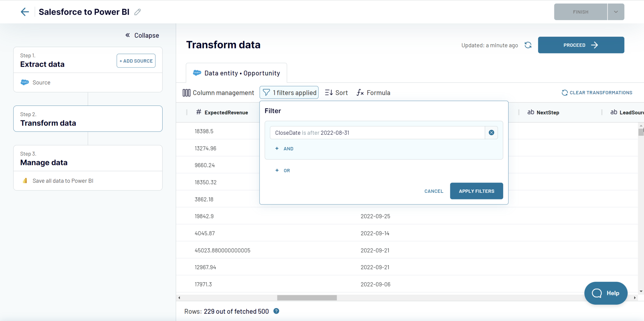644x321 pixels.
Task: Click the horizontal scrollbar below the table
Action: click(307, 297)
